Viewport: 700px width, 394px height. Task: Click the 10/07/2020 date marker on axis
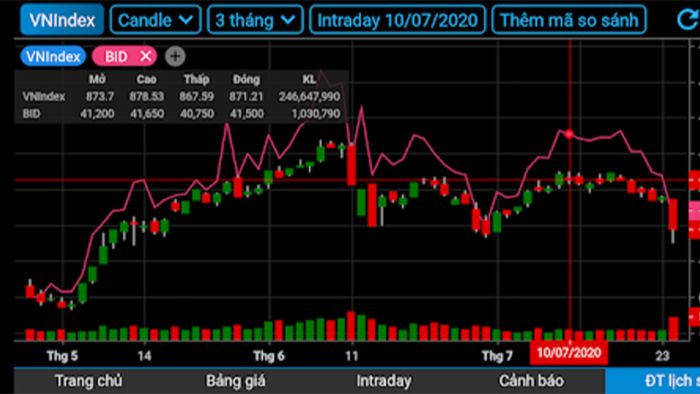coord(569,353)
